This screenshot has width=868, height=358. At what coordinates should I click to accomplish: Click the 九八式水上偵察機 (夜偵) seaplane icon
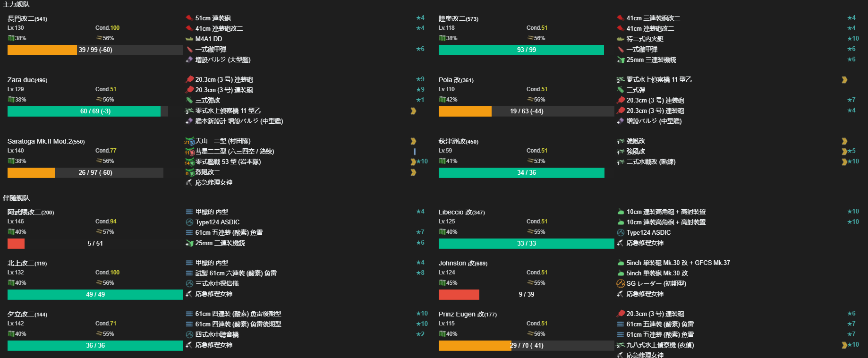621,345
